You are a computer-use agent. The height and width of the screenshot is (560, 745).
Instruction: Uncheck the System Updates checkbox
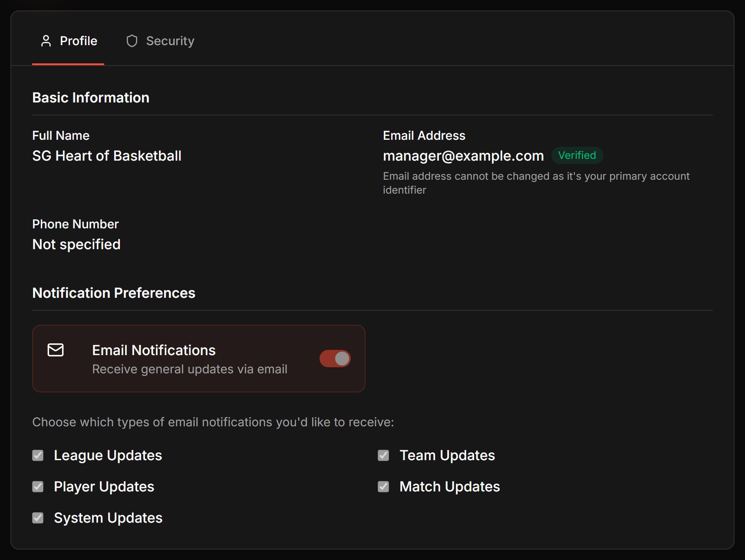[38, 518]
